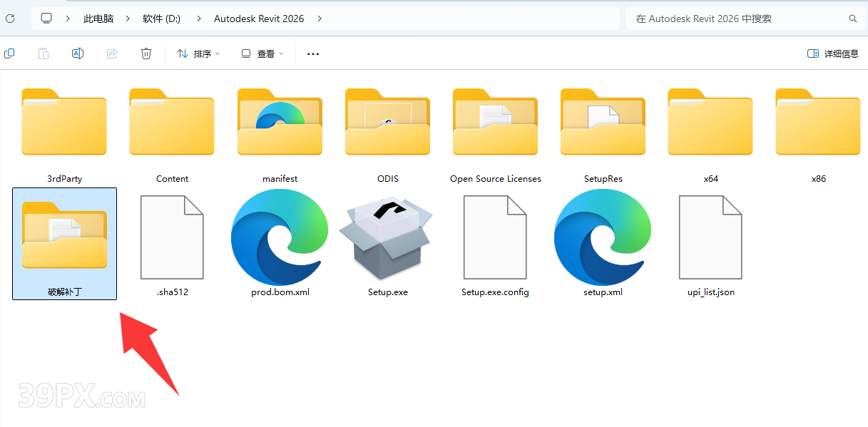Screen dimensions: 868x427
Task: Click the Delete trash can icon
Action: (146, 53)
